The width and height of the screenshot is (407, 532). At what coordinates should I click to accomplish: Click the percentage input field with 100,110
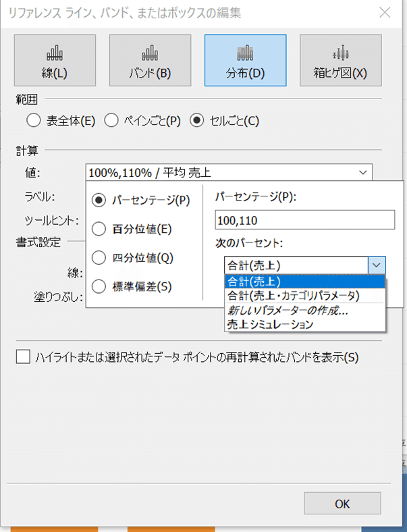305,220
